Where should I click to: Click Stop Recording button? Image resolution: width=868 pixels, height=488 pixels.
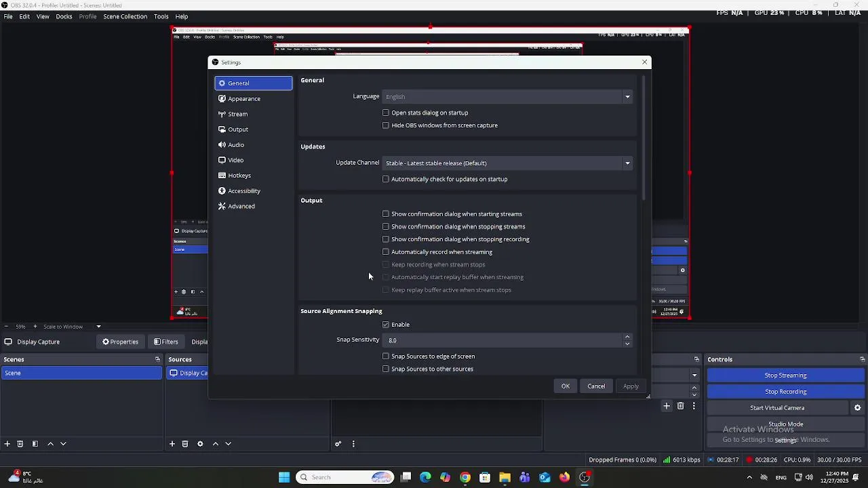click(x=785, y=392)
